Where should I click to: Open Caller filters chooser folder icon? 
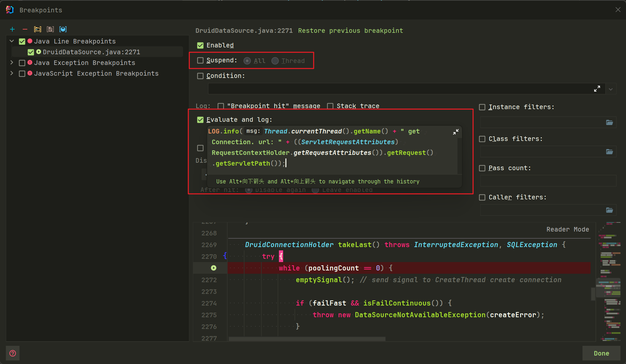pos(609,210)
